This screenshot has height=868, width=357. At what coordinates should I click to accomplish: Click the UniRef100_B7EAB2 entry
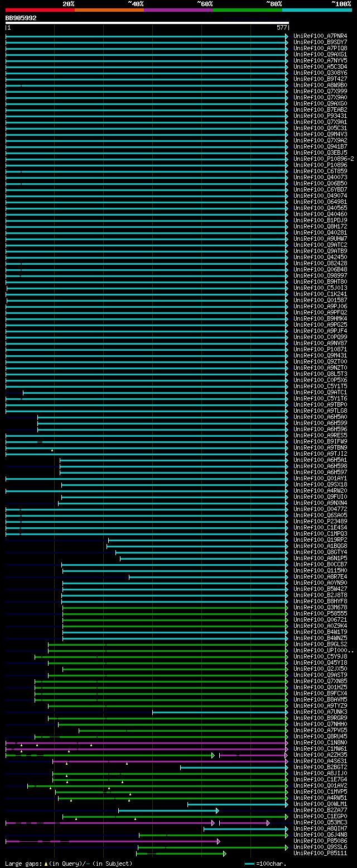click(320, 110)
